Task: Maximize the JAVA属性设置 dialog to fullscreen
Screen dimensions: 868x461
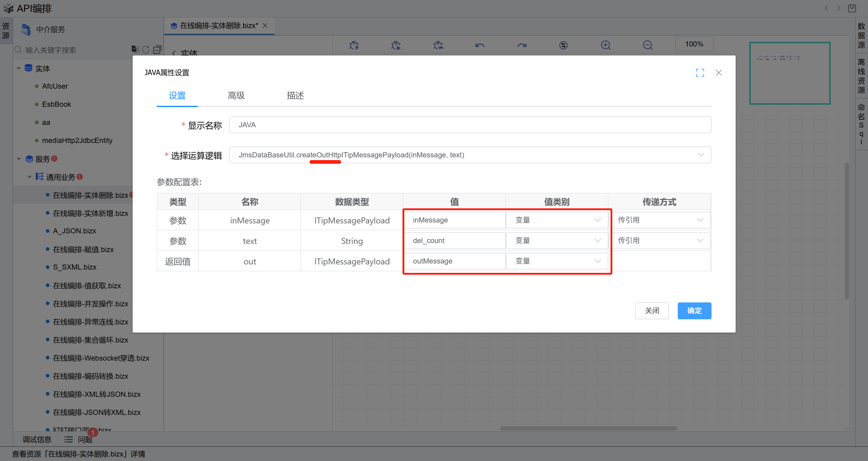Action: 700,73
